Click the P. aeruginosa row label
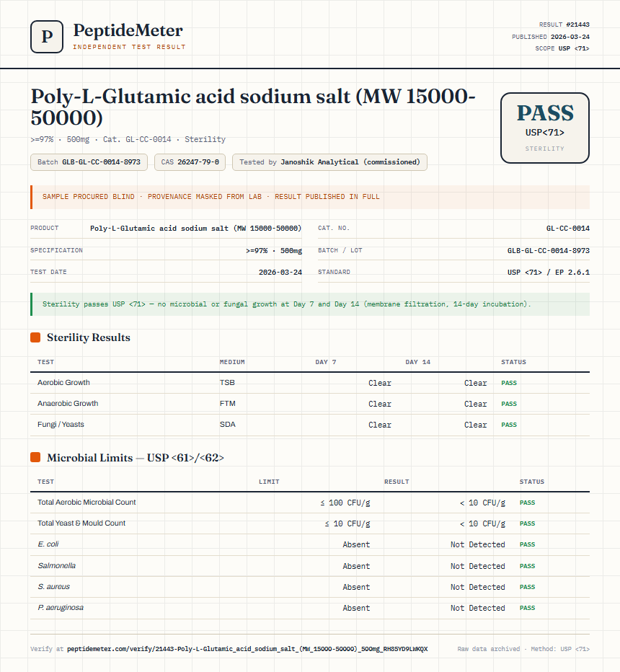 (x=61, y=608)
